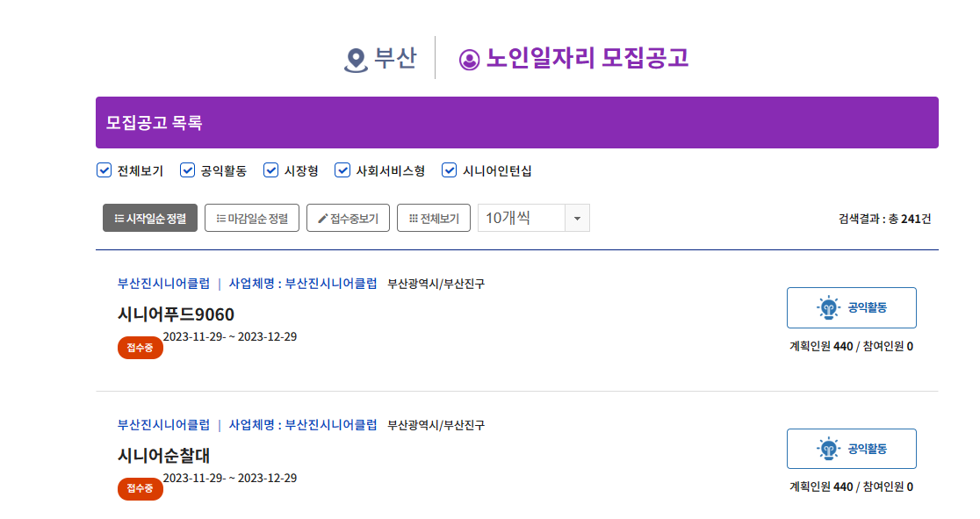Toggle the 시장형 checkbox

point(270,170)
